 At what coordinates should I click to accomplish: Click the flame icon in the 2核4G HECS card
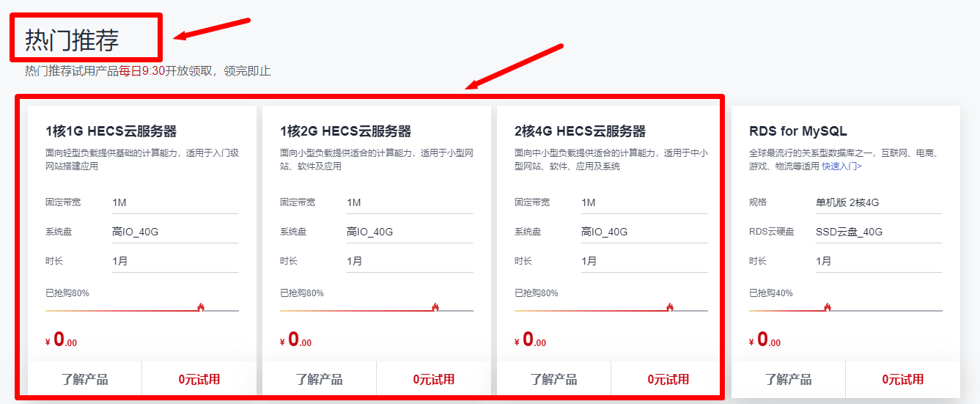[x=669, y=307]
